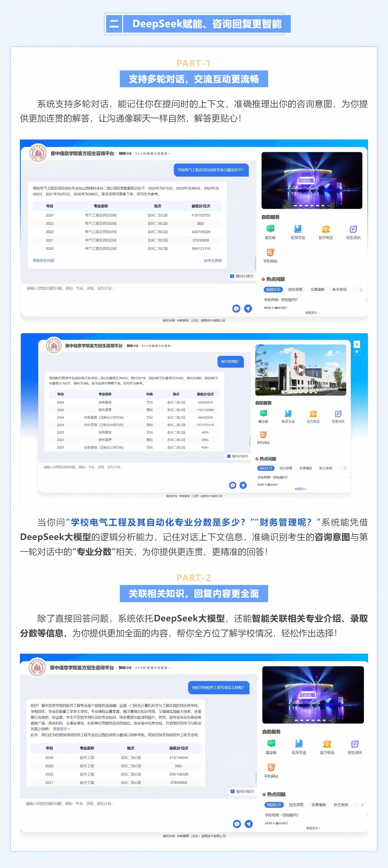388x868 pixels.
Task: Select 志愿填报 tab in the 电气工程 screenshot
Action: [x=317, y=290]
